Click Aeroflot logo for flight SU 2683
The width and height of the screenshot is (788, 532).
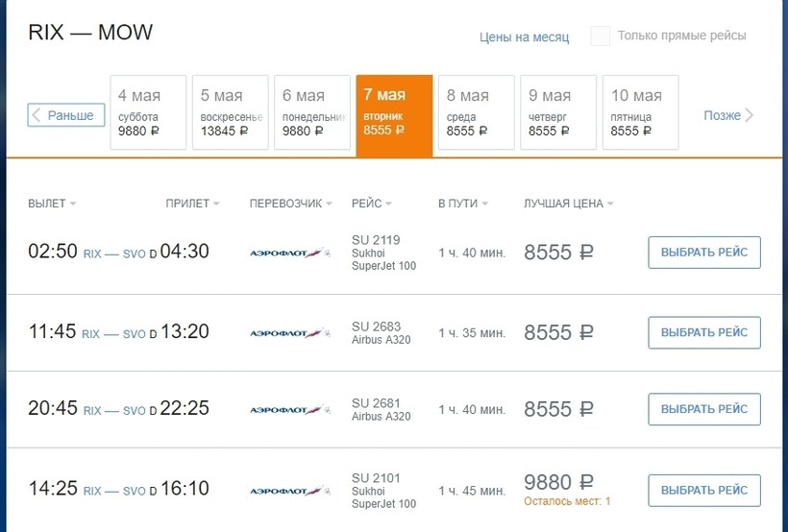(290, 333)
